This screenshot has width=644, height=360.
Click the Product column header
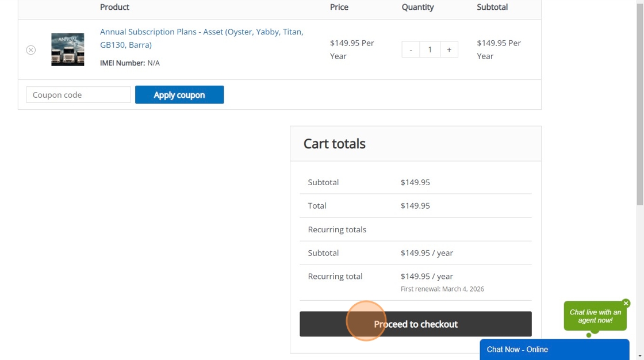114,7
